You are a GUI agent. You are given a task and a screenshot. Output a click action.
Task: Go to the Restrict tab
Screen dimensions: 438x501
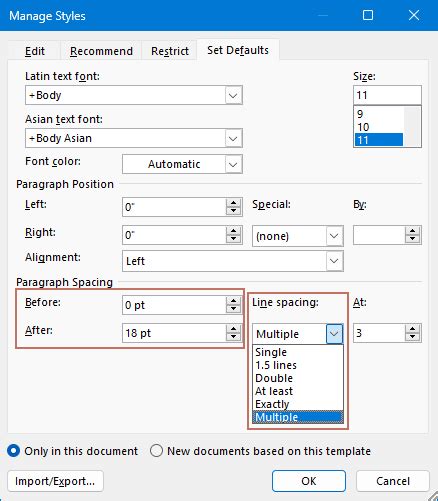170,51
